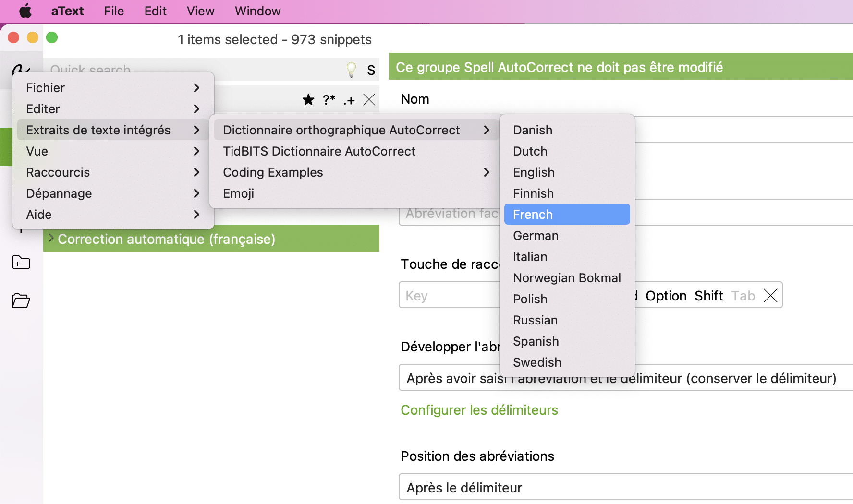Click the aText app menu

(x=67, y=11)
